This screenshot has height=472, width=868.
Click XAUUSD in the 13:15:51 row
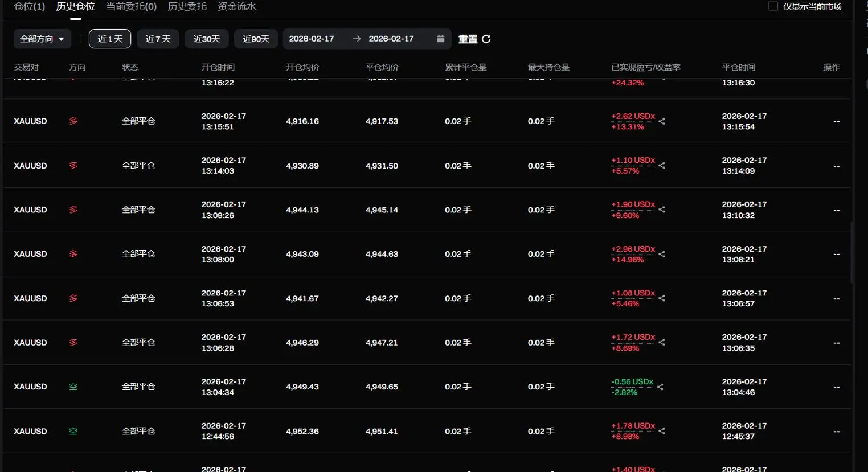coord(30,121)
